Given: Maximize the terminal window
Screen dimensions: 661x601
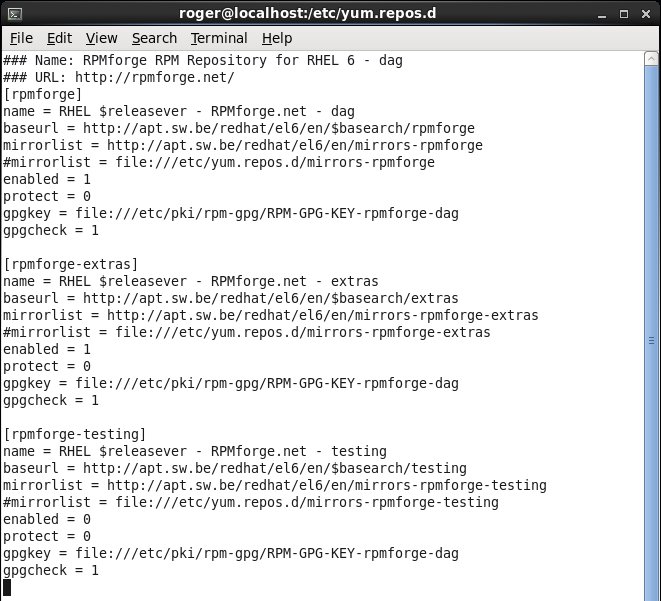Looking at the screenshot, I should (624, 14).
